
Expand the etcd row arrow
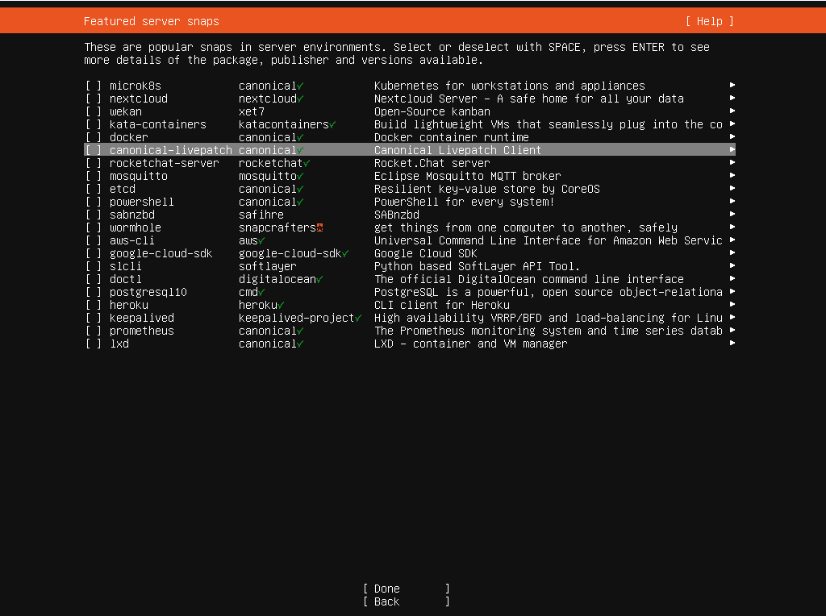pyautogui.click(x=732, y=188)
